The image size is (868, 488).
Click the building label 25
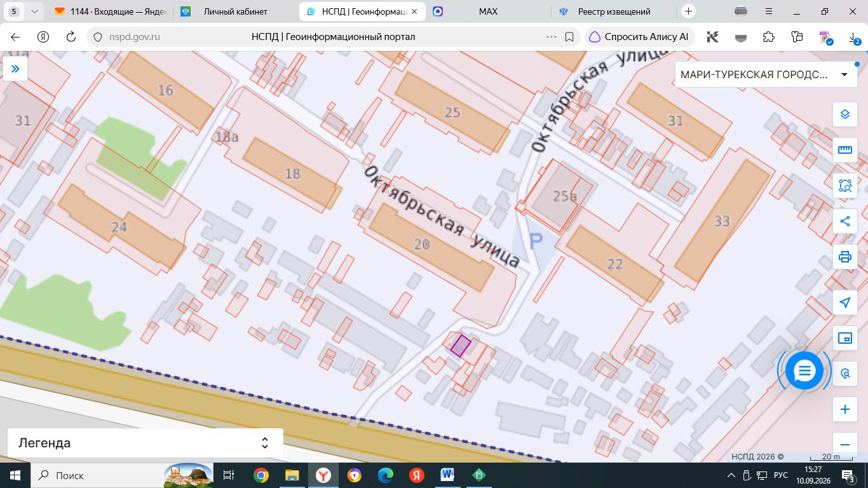452,112
